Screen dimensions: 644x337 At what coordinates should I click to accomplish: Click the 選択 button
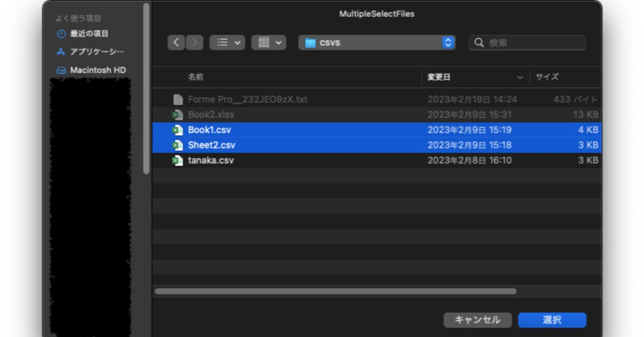coord(552,320)
